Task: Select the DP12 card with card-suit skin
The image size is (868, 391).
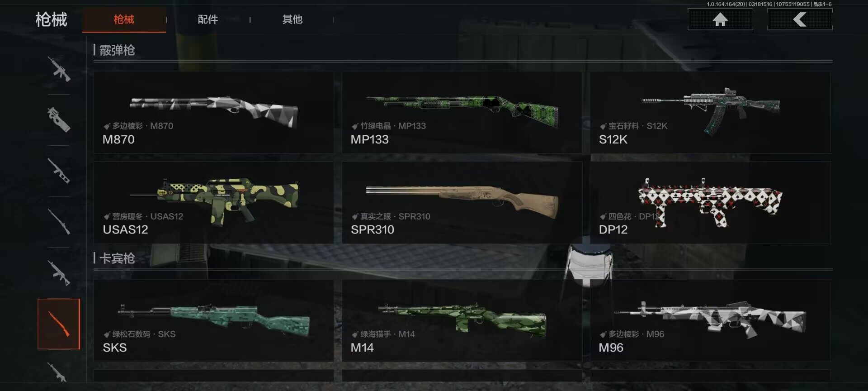Action: point(710,202)
